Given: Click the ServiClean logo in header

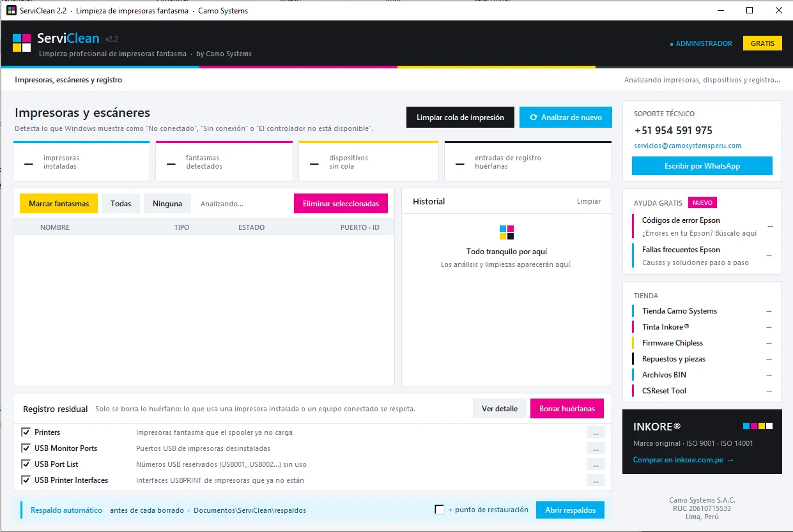Looking at the screenshot, I should click(x=22, y=43).
